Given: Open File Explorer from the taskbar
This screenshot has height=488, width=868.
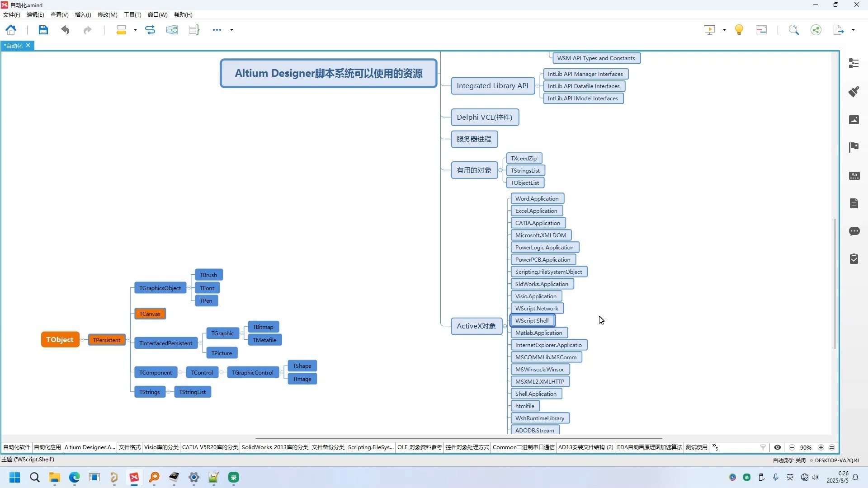Looking at the screenshot, I should 55,478.
